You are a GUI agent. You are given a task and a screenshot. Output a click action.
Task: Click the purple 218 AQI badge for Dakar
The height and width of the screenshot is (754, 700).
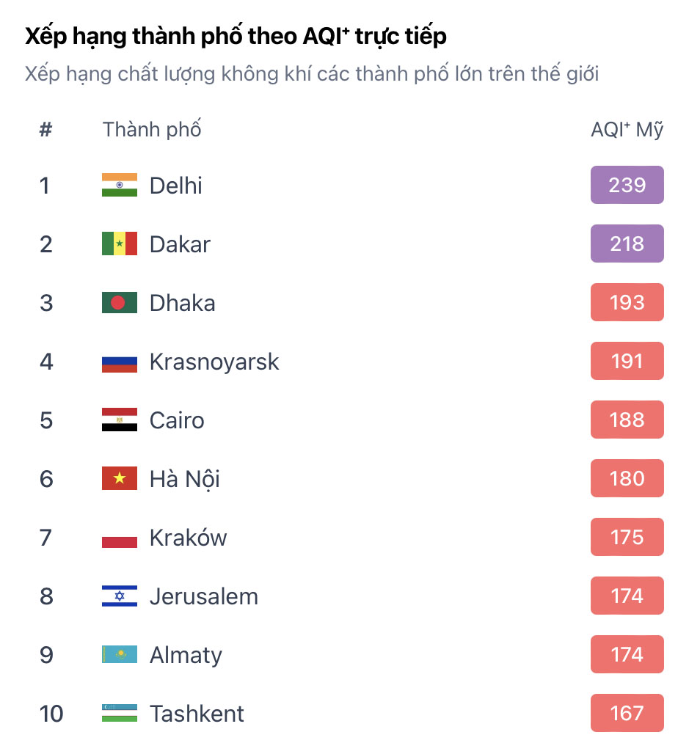(627, 244)
